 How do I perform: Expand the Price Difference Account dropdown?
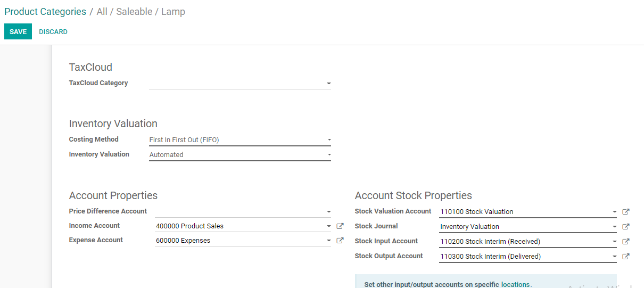coord(328,212)
